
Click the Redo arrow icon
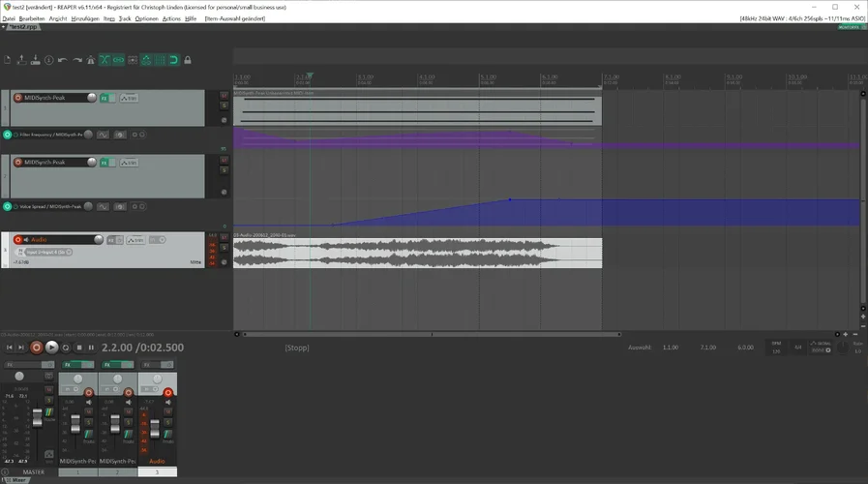[x=77, y=60]
